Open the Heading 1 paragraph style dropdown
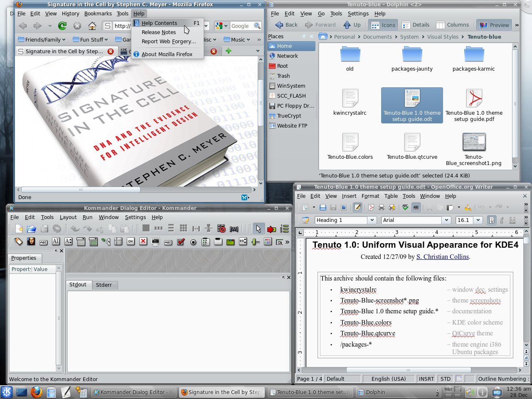This screenshot has width=532, height=399. click(x=372, y=220)
